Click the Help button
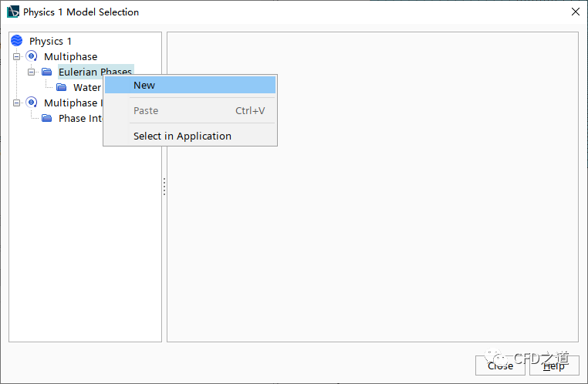588x384 pixels. 554,365
